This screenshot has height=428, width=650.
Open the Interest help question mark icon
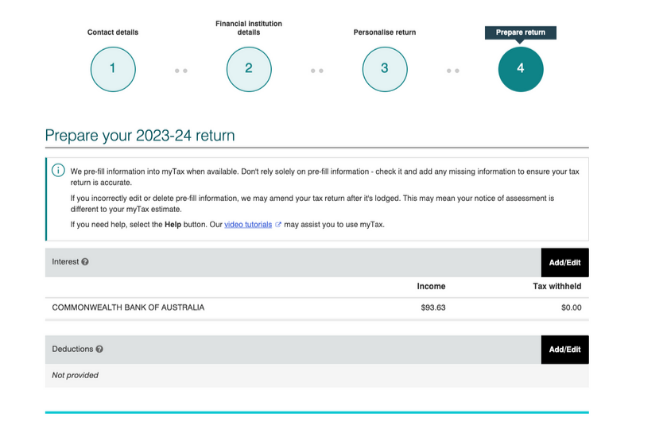(85, 262)
